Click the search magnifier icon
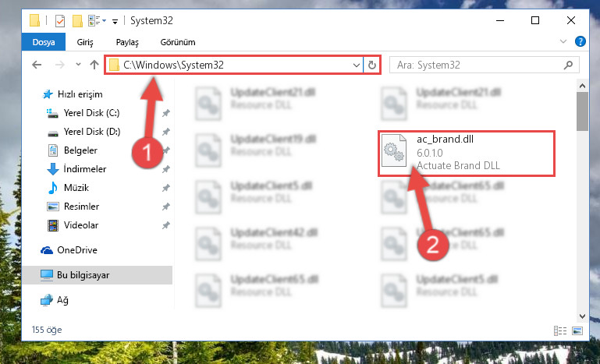The height and width of the screenshot is (364, 600). tap(568, 65)
